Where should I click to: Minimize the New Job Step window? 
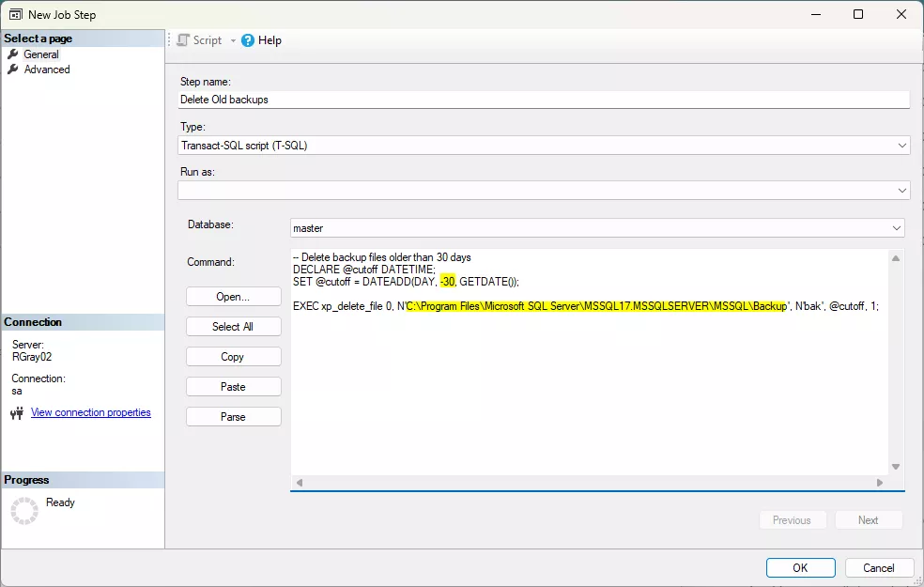click(x=816, y=14)
